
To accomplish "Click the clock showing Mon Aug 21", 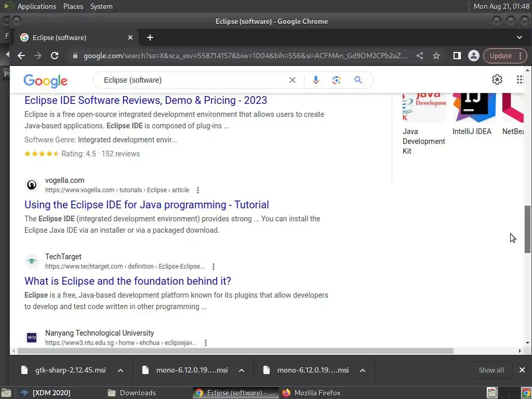I will tap(501, 6).
